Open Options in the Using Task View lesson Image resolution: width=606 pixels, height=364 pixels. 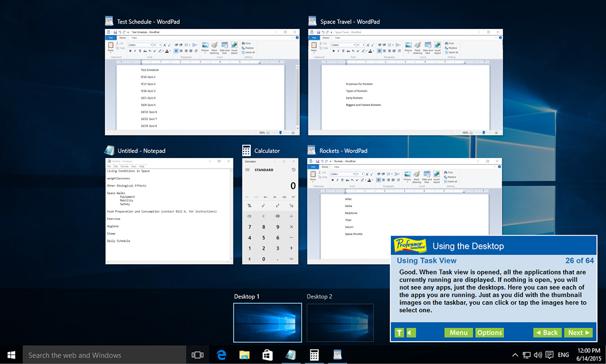click(490, 333)
